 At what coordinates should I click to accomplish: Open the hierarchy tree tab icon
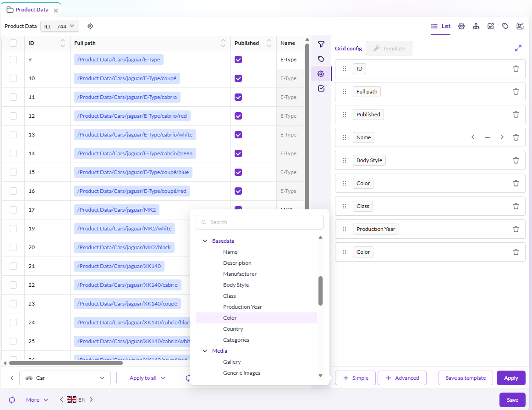click(476, 26)
